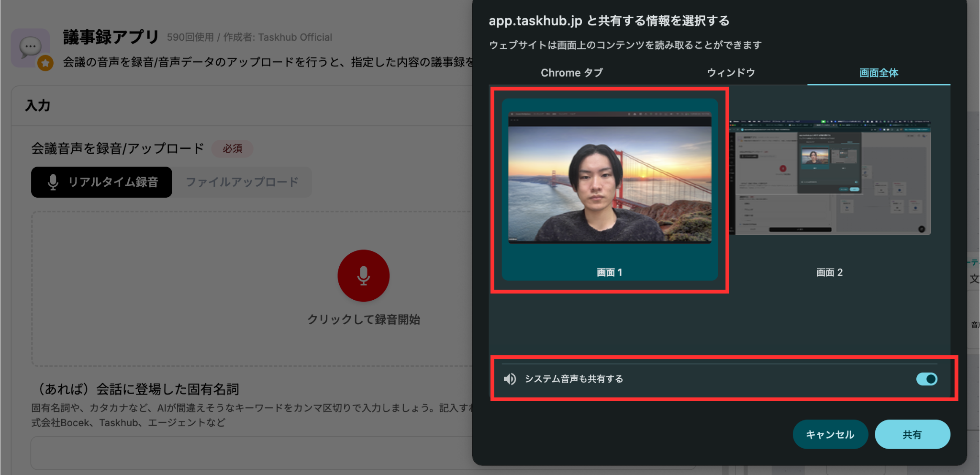Click the システム音声も共有する label text

pos(574,379)
